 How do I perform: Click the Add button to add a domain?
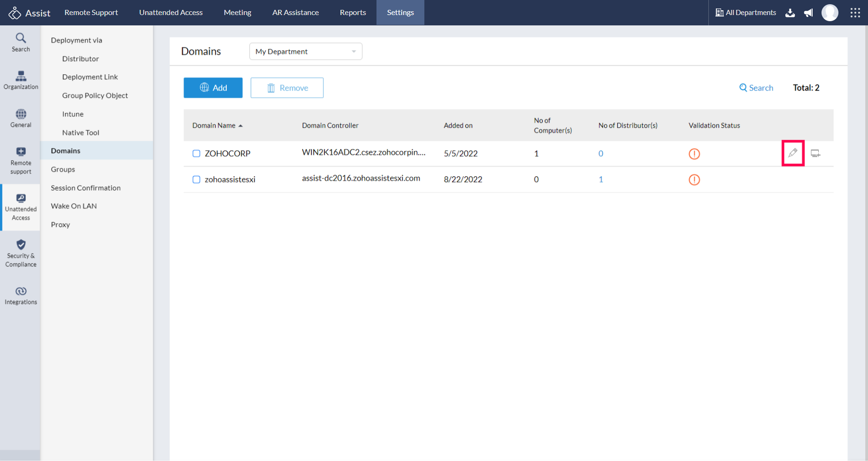point(213,87)
